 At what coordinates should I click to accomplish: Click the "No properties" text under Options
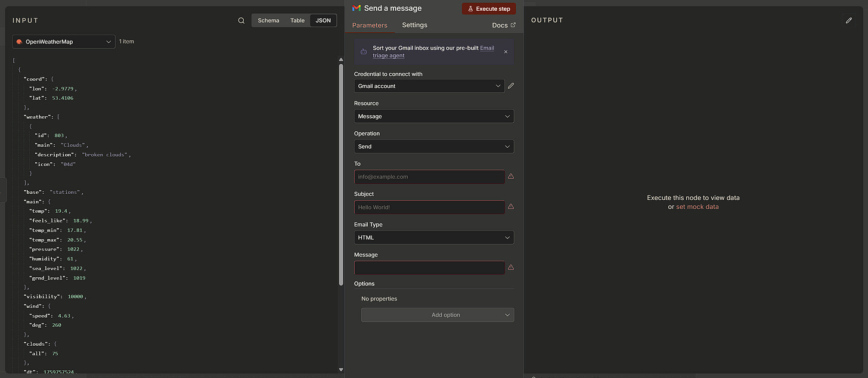379,299
